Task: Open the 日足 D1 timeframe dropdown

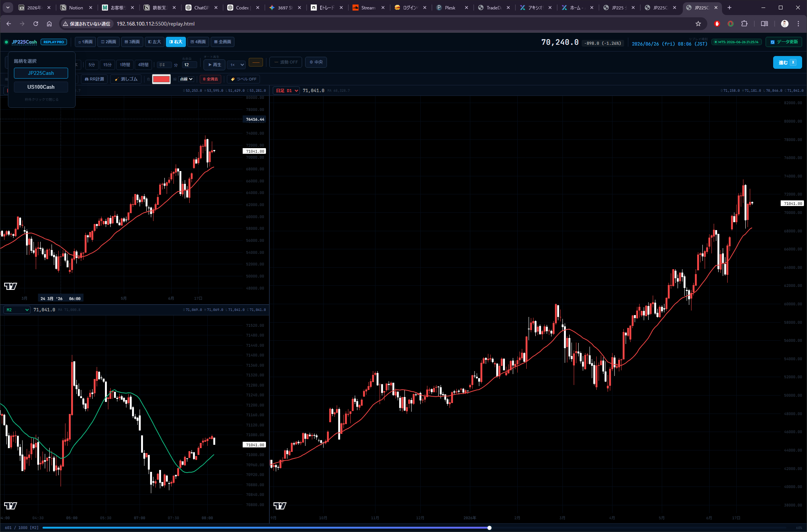Action: tap(287, 91)
